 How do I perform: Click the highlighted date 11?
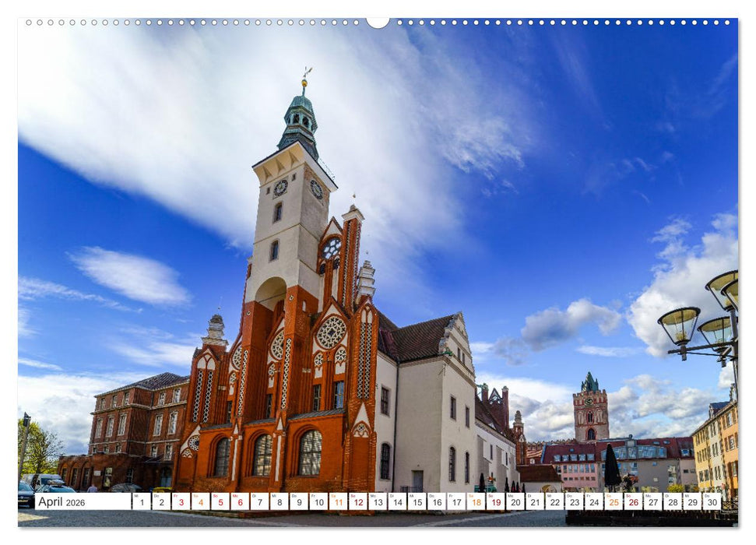(x=338, y=501)
